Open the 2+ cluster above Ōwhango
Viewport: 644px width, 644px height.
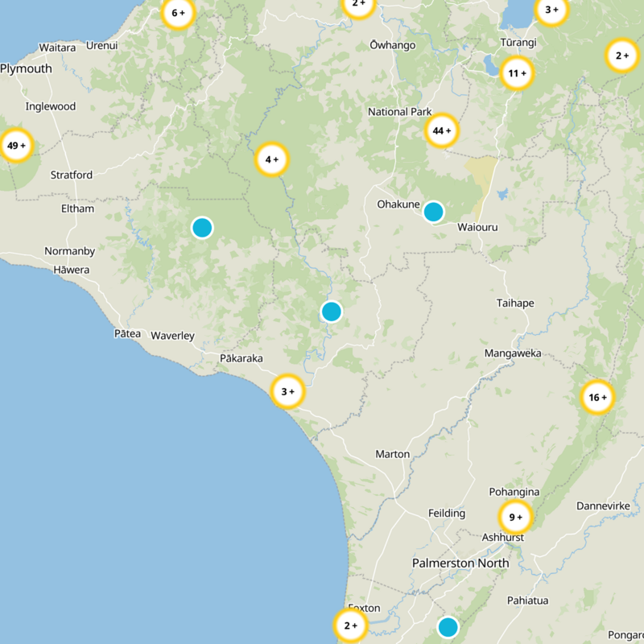358,4
